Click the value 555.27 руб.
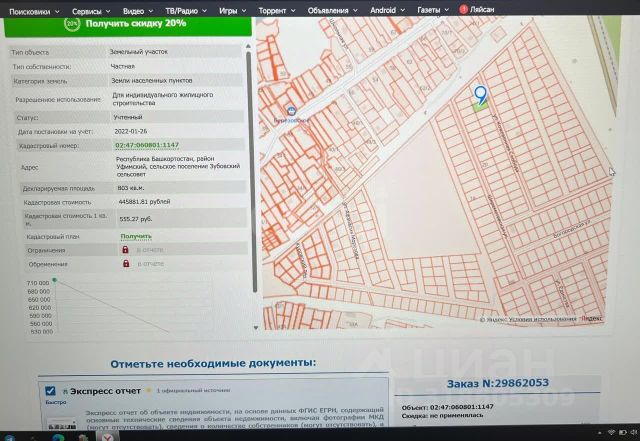 136,219
